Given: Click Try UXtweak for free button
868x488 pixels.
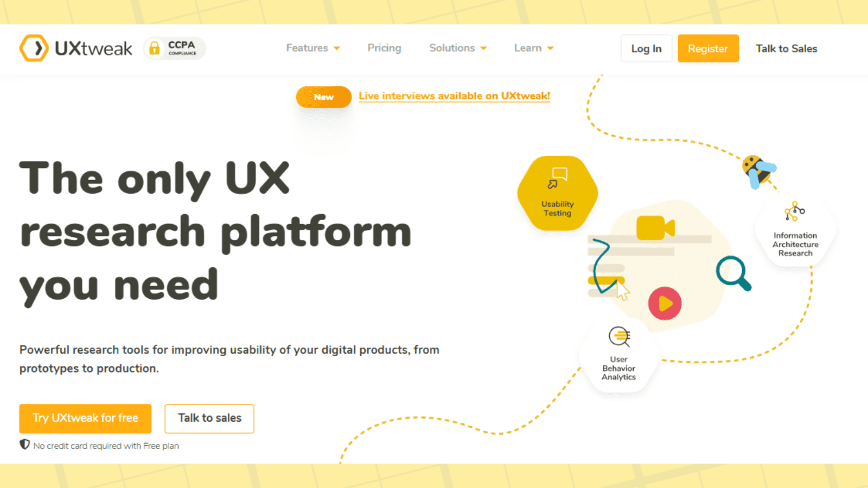Looking at the screenshot, I should pyautogui.click(x=85, y=418).
